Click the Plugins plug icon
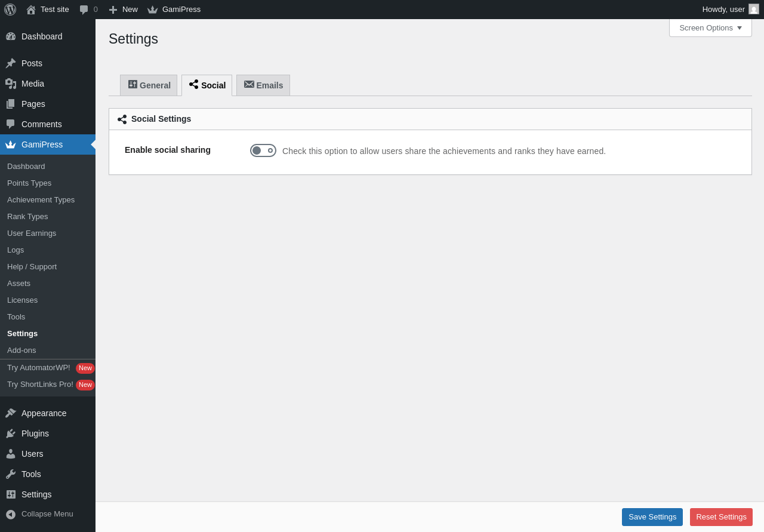This screenshot has width=764, height=532. pyautogui.click(x=11, y=433)
